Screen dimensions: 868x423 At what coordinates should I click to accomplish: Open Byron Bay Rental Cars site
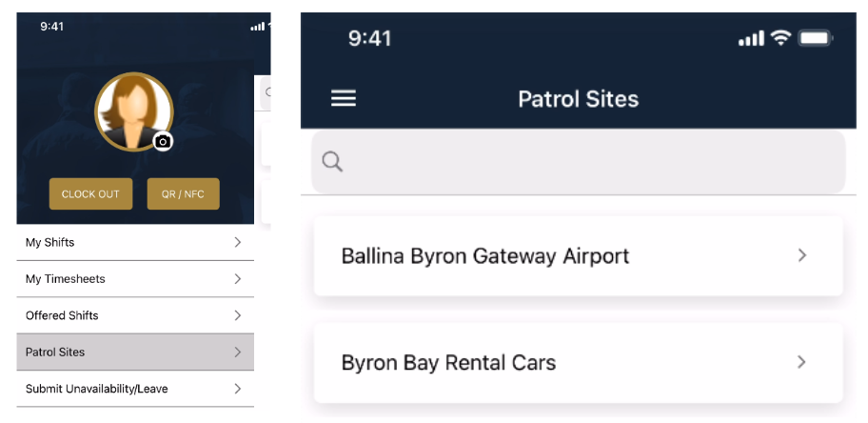579,363
